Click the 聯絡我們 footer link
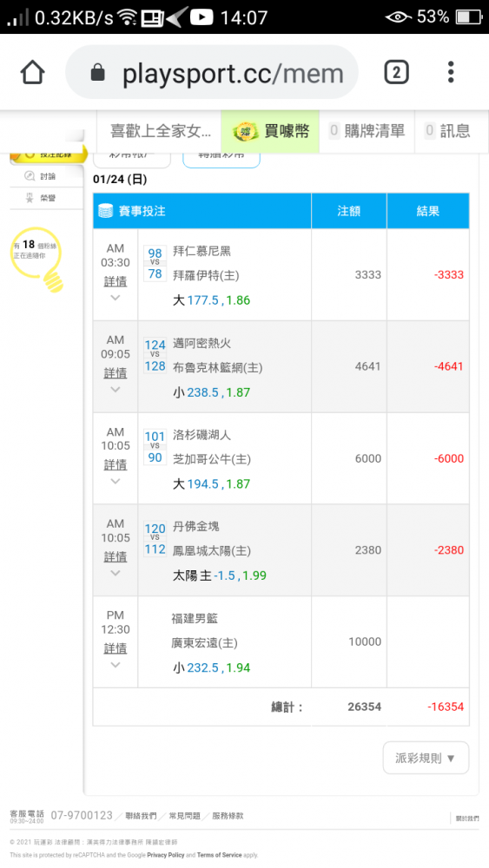Image resolution: width=489 pixels, height=868 pixels. tap(141, 816)
